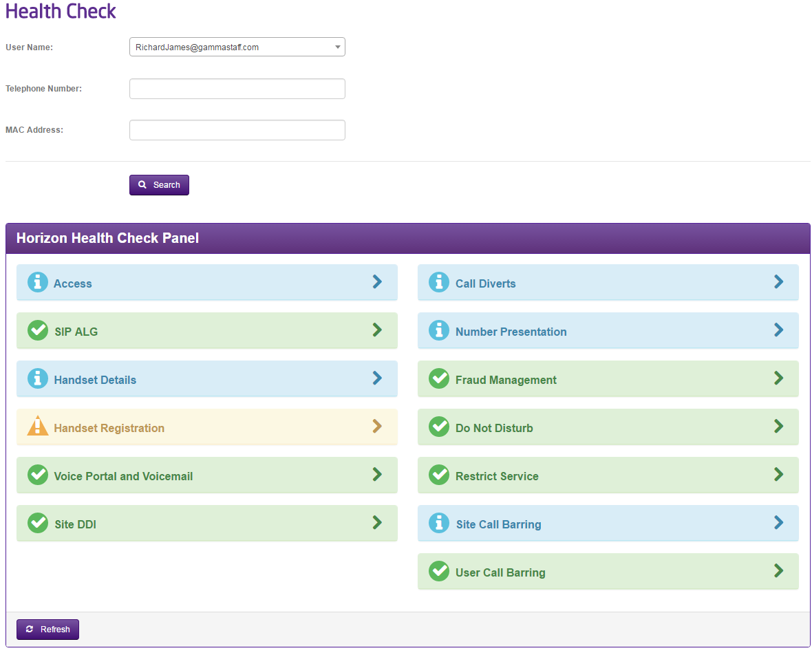812x655 pixels.
Task: Open the Voice Portal and Voicemail label
Action: 123,476
